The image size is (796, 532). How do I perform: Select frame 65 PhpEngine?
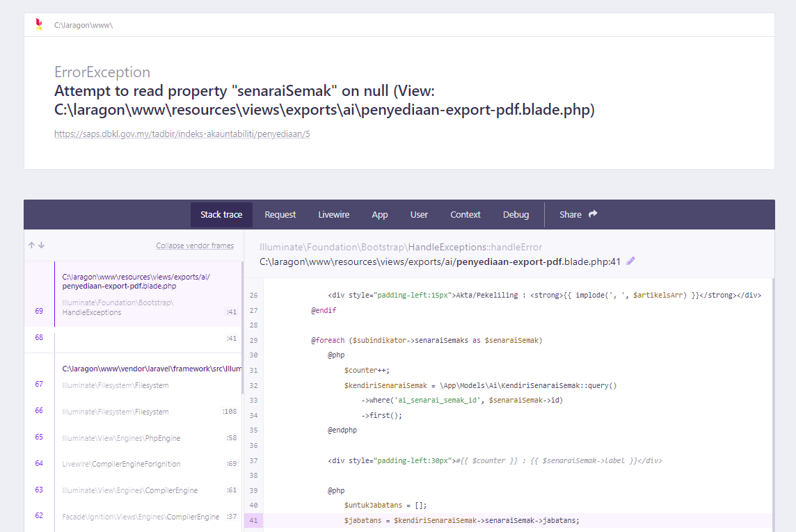[x=139, y=438]
